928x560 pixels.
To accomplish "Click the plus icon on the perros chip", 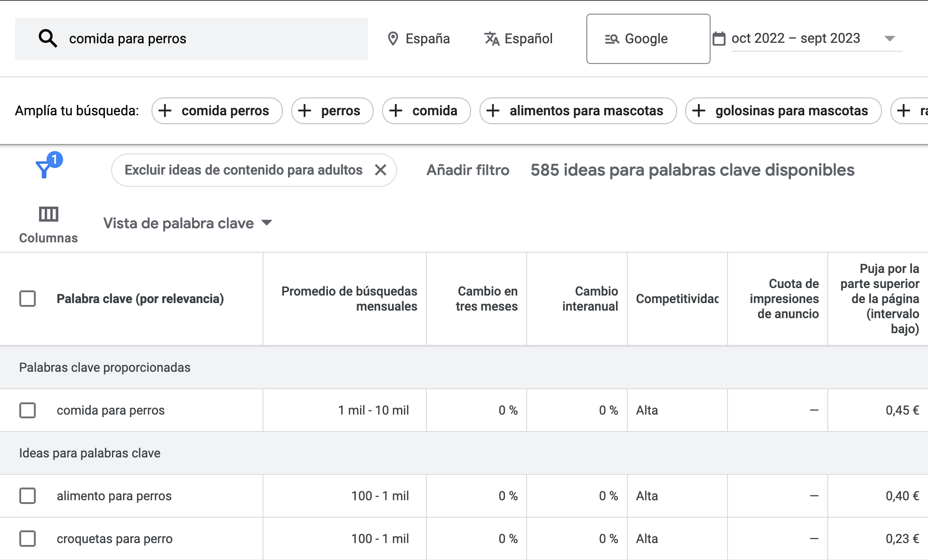I will (x=305, y=111).
